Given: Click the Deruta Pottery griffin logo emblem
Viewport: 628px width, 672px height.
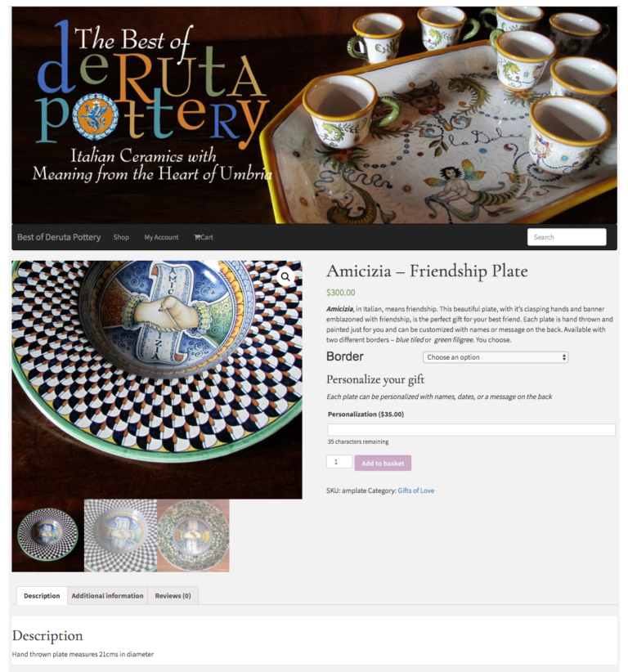Looking at the screenshot, I should 96,117.
